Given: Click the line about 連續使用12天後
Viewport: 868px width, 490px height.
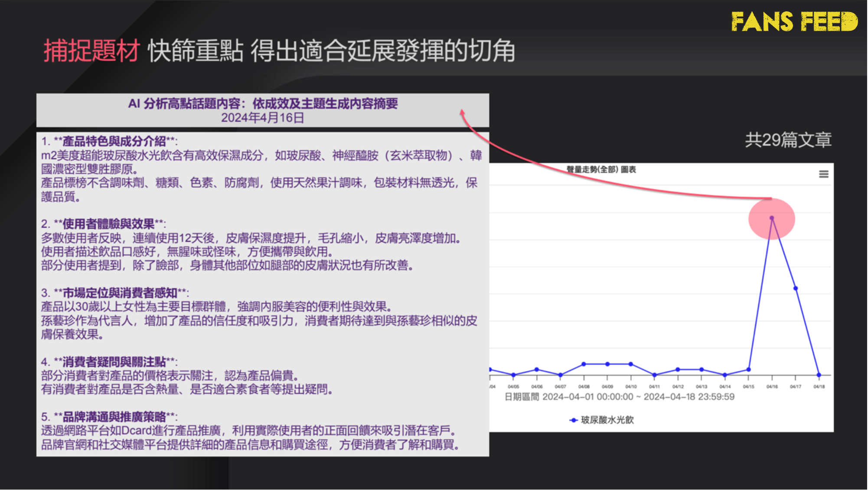Looking at the screenshot, I should [252, 238].
